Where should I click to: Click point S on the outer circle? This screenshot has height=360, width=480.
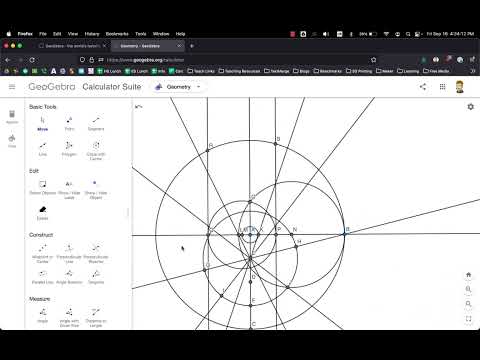pyautogui.click(x=275, y=144)
